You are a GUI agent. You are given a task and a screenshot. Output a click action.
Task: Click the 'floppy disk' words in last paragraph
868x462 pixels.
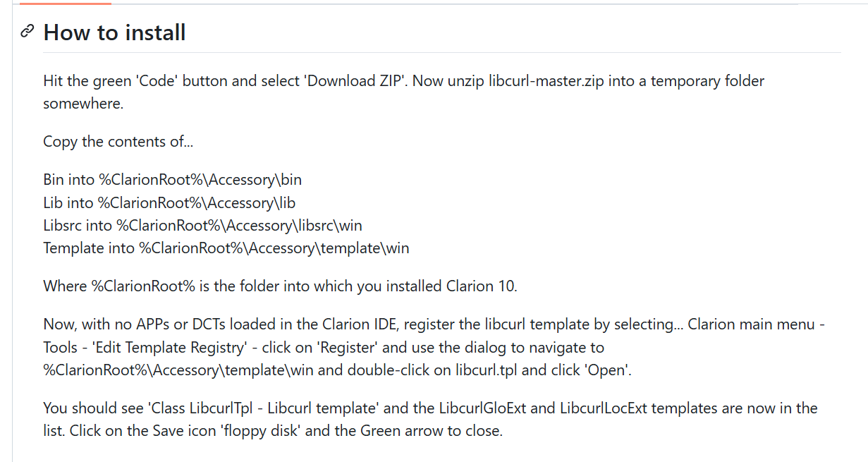coord(263,430)
